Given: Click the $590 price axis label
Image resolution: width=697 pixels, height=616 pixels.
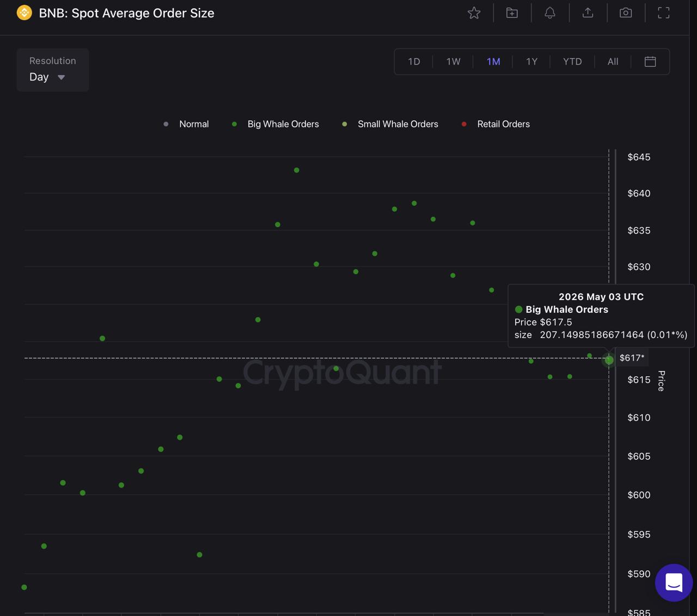Looking at the screenshot, I should pos(639,574).
